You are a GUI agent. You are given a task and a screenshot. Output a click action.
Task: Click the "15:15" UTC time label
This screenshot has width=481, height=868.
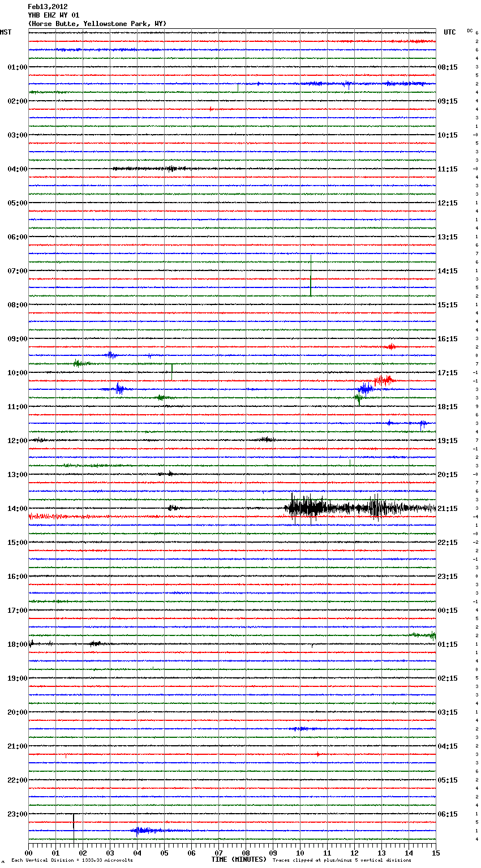[x=448, y=305]
